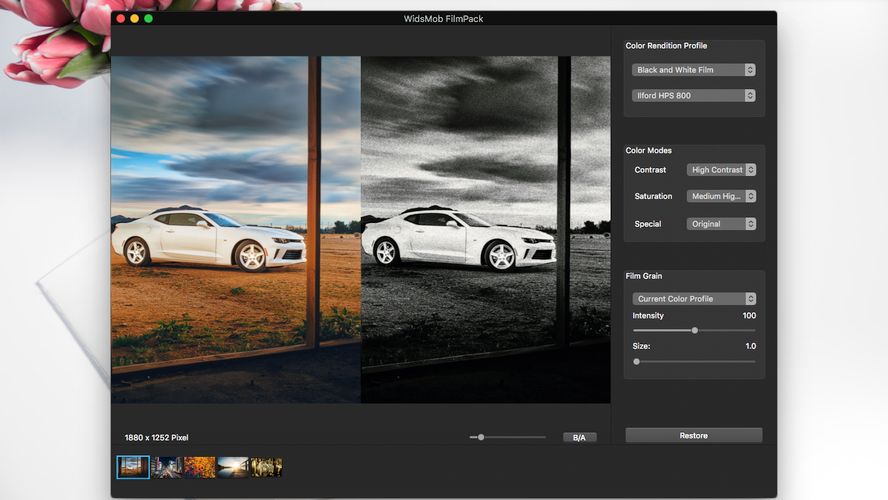Open the Black and White Film profile dropdown
Screen dimensions: 888x500
tap(693, 70)
